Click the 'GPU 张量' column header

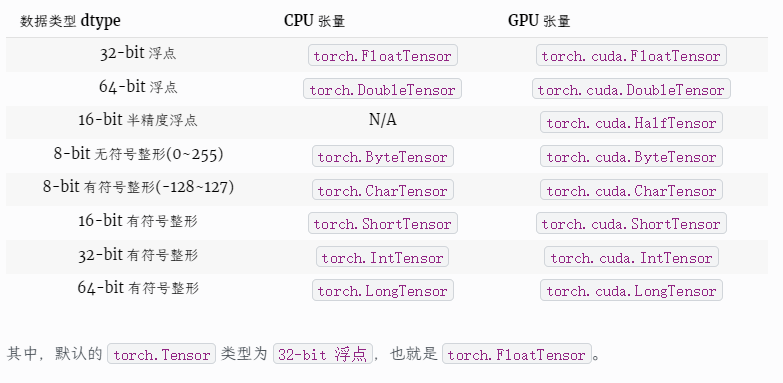[539, 20]
